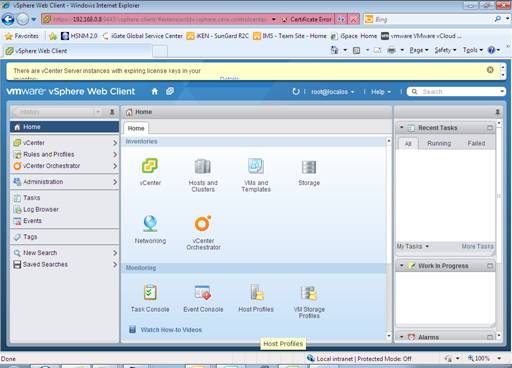Pin the right-side tasks panel
The width and height of the screenshot is (512, 368).
click(498, 112)
